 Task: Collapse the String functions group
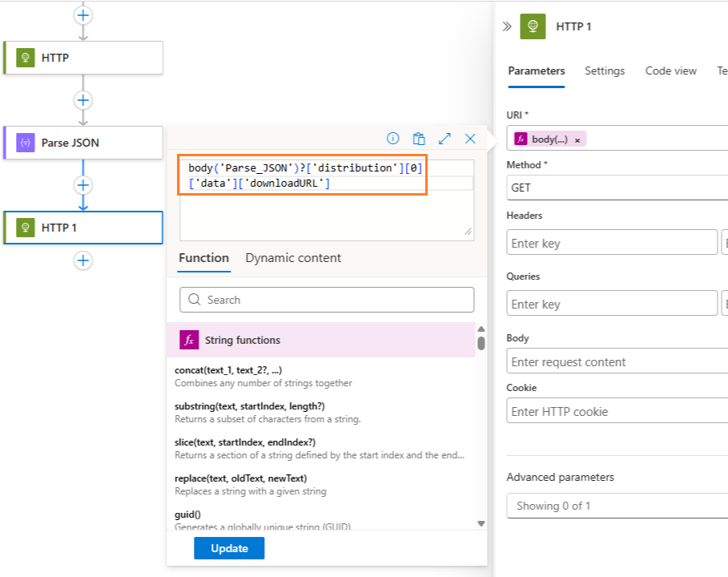tap(321, 340)
